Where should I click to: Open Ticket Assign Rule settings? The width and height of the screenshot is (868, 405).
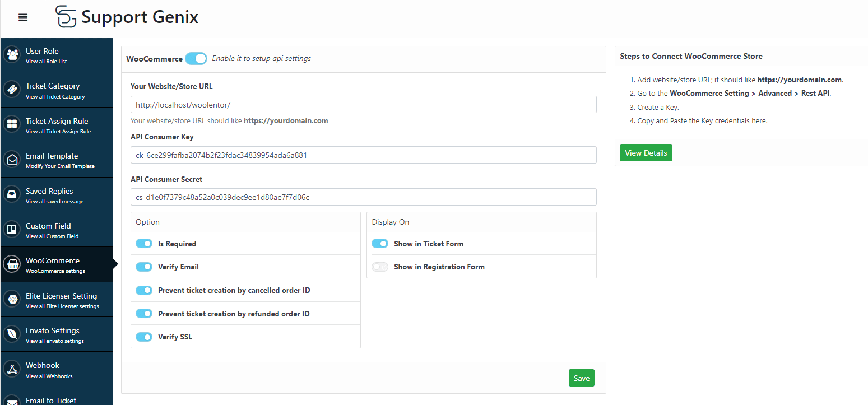(12, 124)
